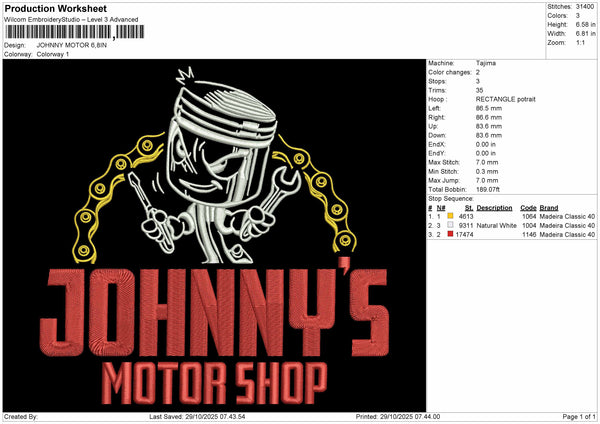Click the 'Colorway 1' value
Screen dimensions: 600x424
[53, 54]
